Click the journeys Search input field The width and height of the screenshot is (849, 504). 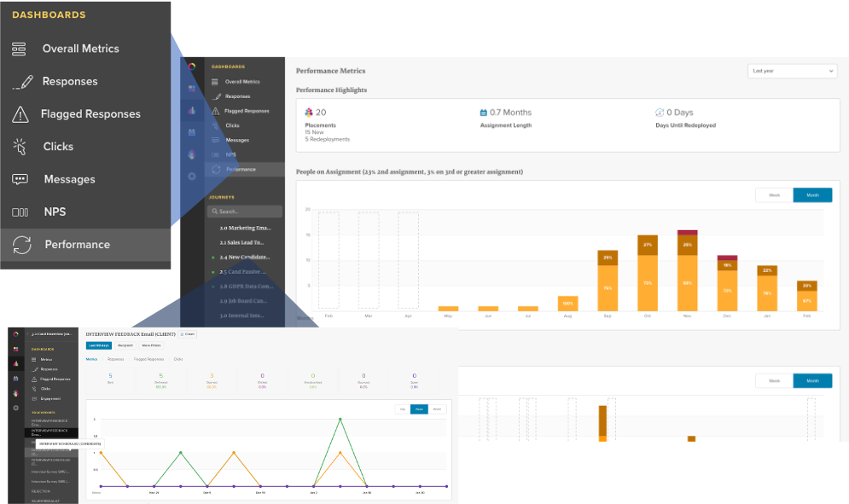[x=245, y=211]
